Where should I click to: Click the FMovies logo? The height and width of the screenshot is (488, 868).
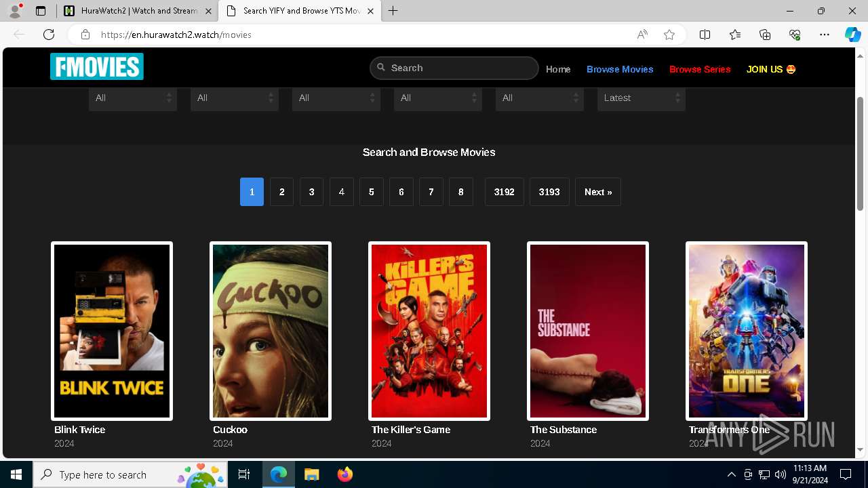tap(97, 66)
